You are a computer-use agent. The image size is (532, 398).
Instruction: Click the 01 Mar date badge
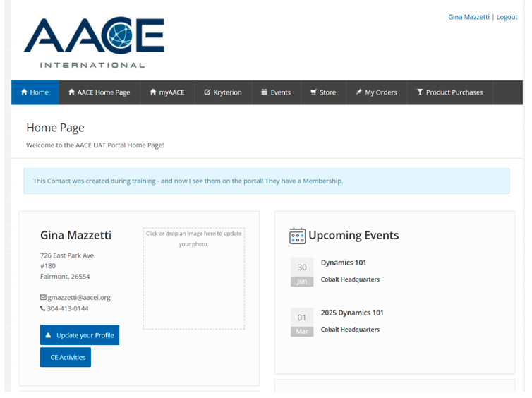point(302,322)
